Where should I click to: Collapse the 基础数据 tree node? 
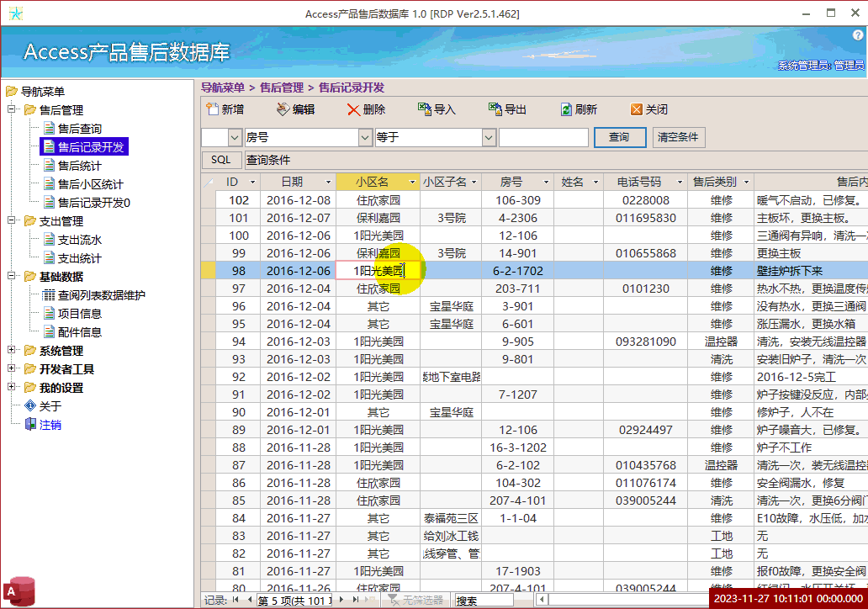point(11,276)
